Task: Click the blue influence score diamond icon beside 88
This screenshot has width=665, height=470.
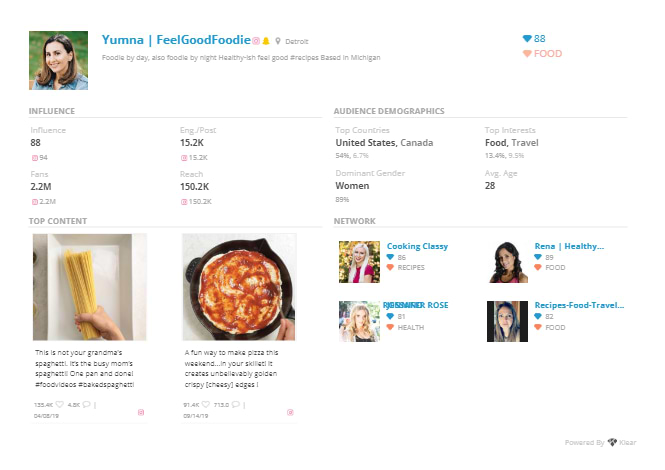Action: (527, 39)
